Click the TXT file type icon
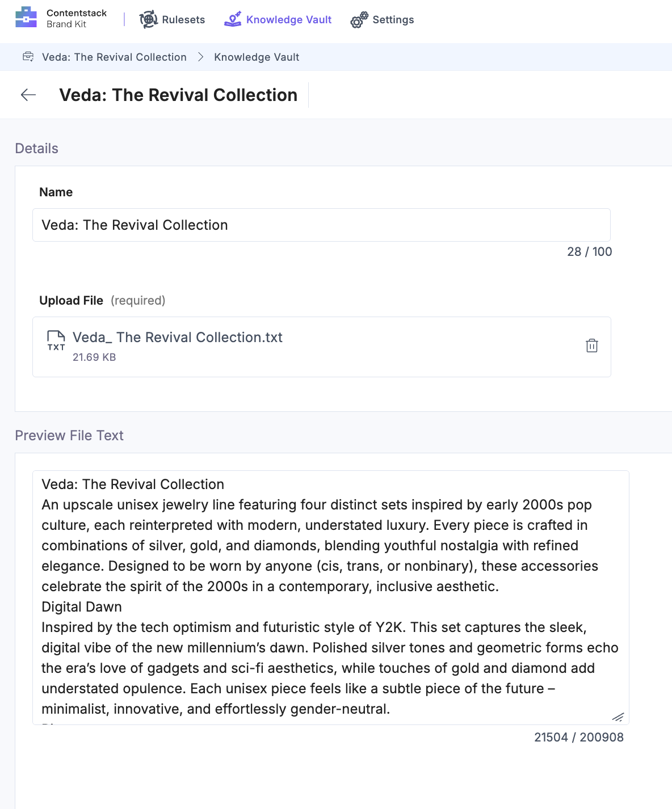 pos(56,342)
